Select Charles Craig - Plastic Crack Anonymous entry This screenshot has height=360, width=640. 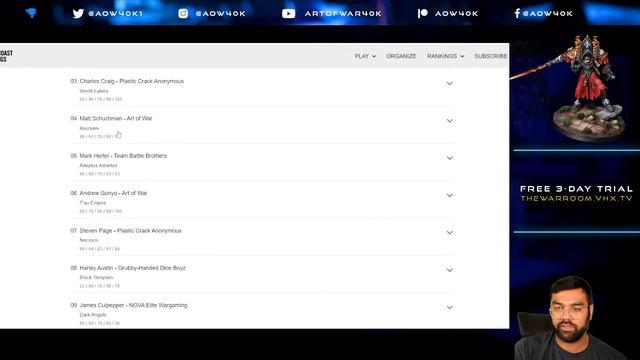tap(131, 81)
